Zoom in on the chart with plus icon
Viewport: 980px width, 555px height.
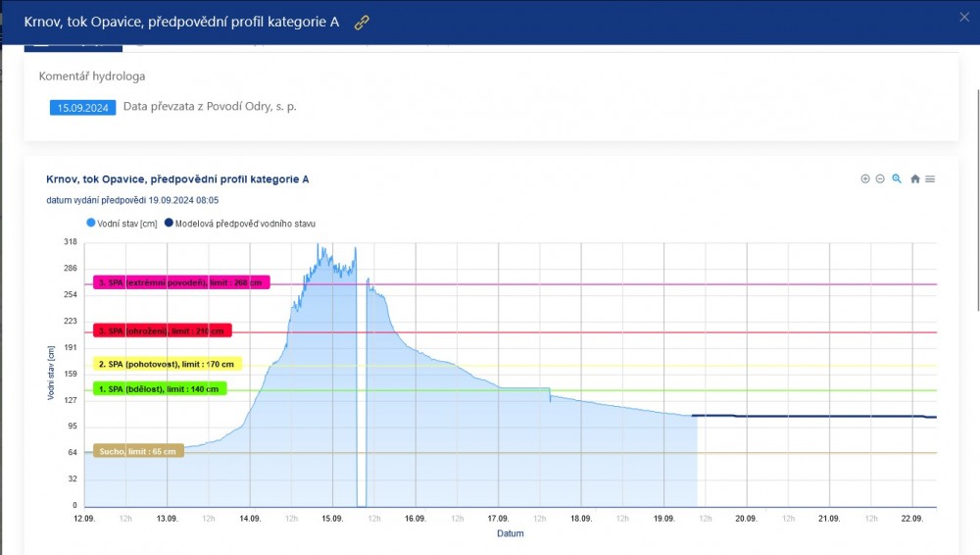pyautogui.click(x=865, y=179)
